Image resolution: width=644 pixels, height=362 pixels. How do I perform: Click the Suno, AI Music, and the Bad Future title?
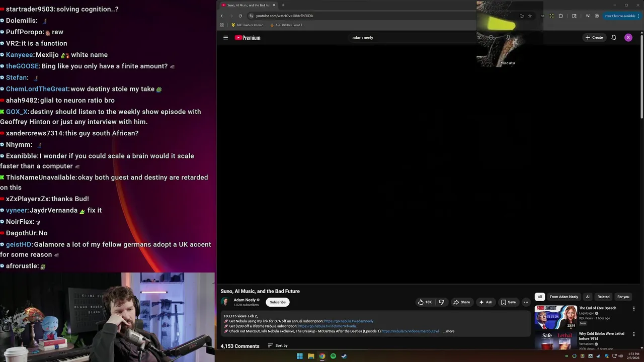(260, 291)
